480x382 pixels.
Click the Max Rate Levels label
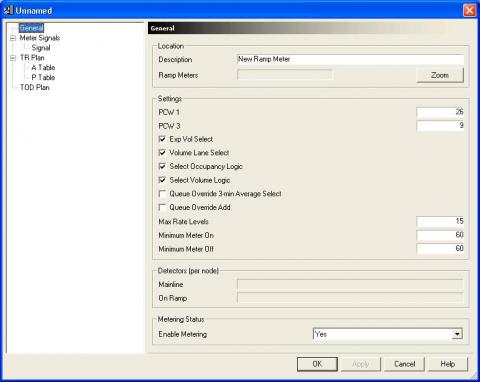pos(183,221)
